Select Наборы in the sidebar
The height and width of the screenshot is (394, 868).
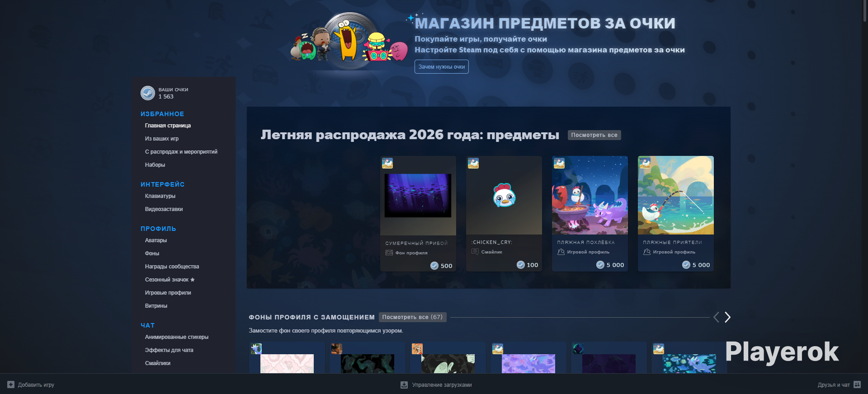coord(155,165)
